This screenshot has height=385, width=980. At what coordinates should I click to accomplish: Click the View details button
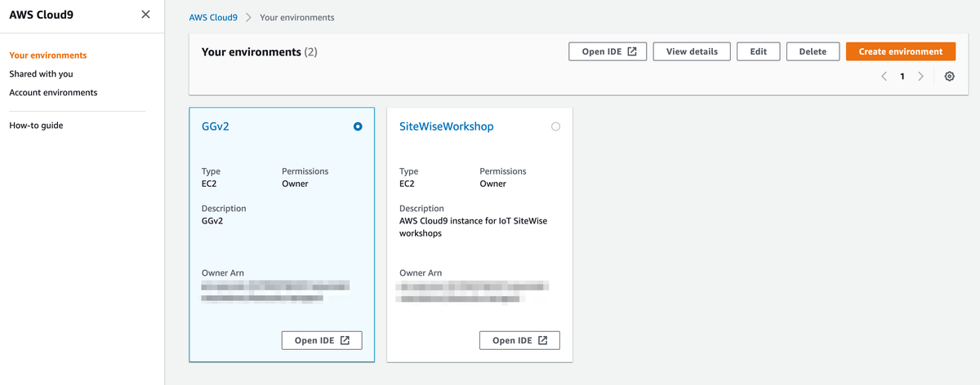pos(692,51)
